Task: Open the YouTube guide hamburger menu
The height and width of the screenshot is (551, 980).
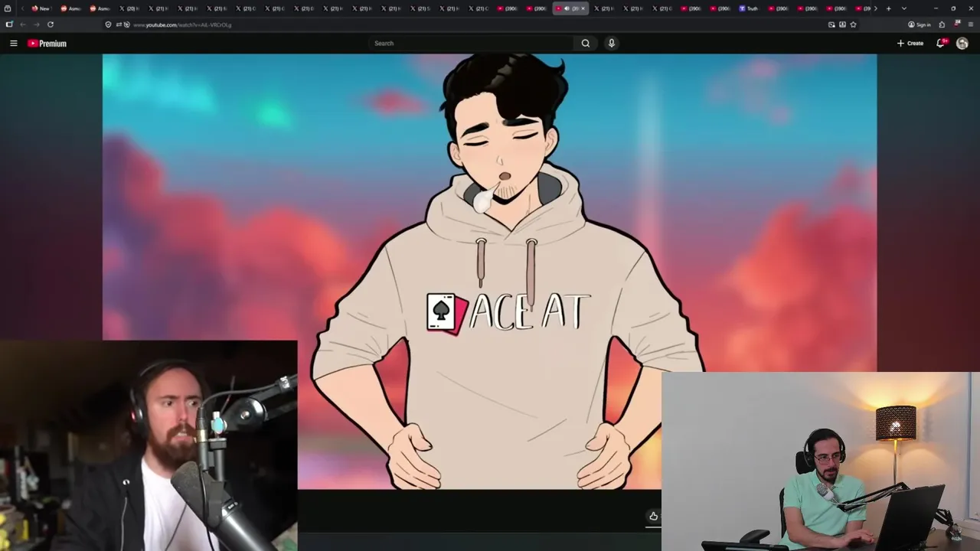Action: [13, 44]
